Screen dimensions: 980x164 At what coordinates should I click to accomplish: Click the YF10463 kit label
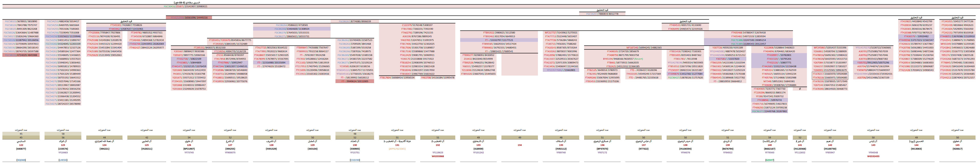click(x=63, y=153)
